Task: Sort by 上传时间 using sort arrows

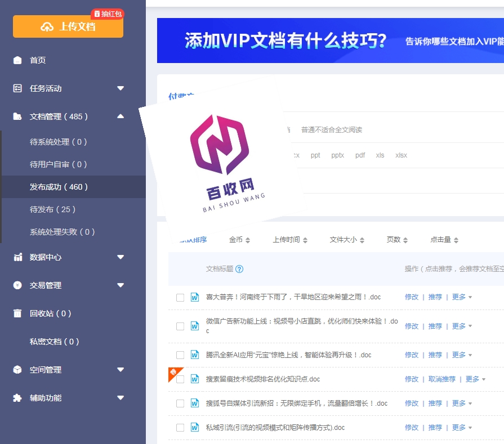Action: pyautogui.click(x=305, y=240)
